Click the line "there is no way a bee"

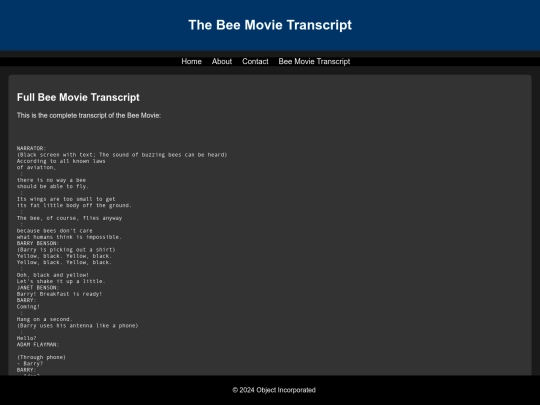tap(51, 180)
